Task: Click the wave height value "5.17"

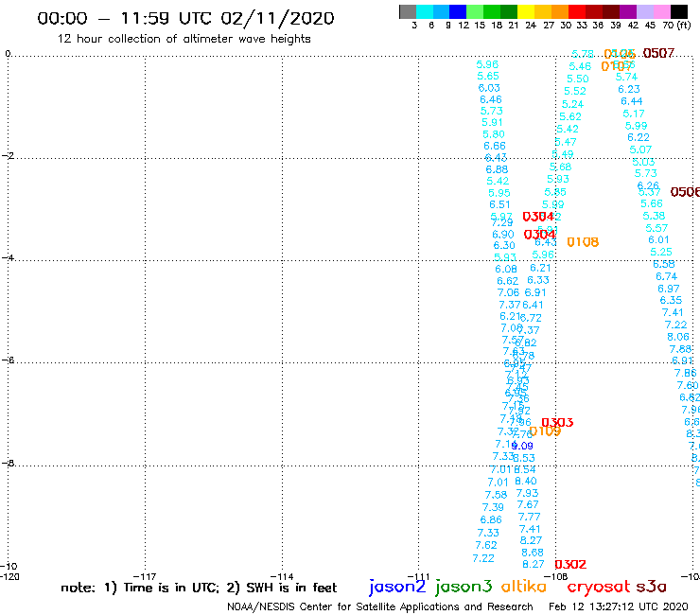Action: tap(634, 114)
